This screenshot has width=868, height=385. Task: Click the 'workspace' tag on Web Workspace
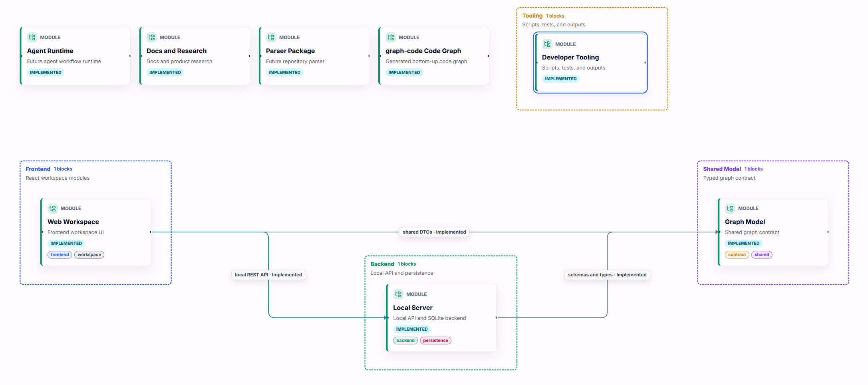tap(89, 255)
